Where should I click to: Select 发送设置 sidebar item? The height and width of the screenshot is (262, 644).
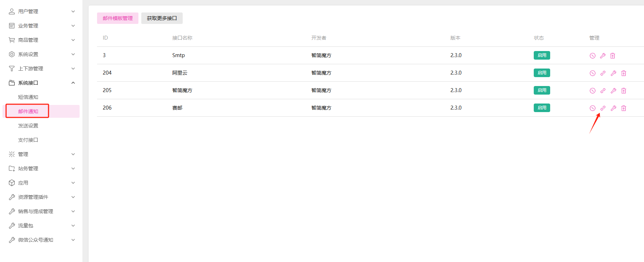28,126
